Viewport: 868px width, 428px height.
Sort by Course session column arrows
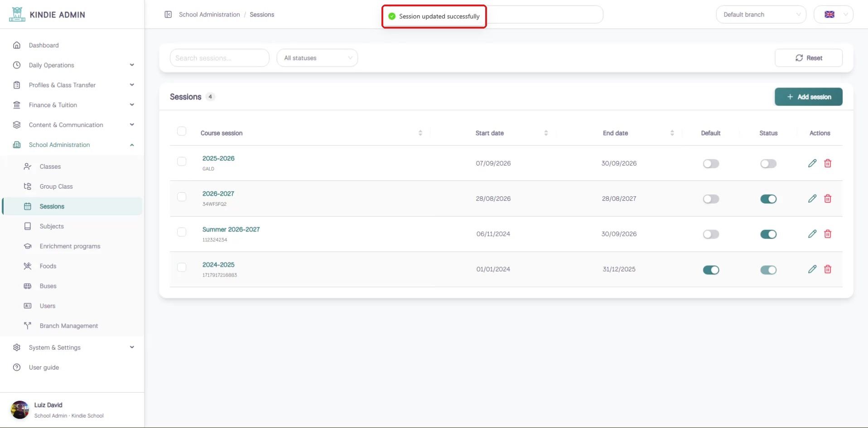(x=420, y=133)
